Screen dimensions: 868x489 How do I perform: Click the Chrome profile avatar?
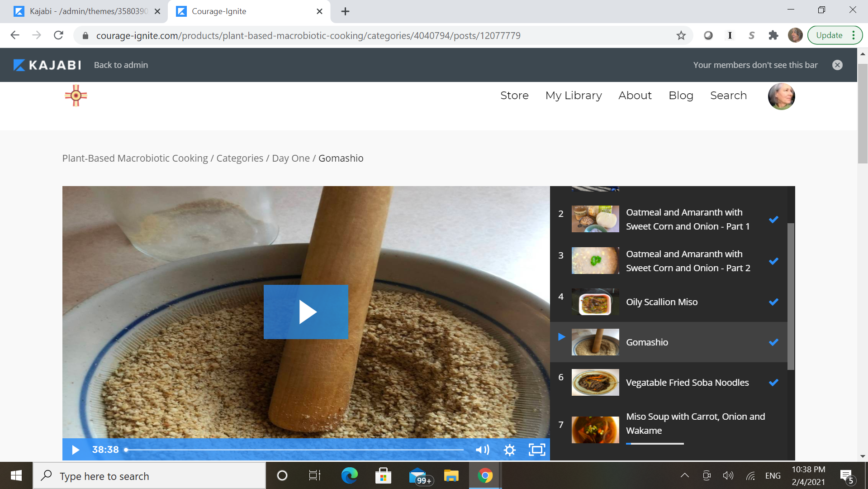(x=795, y=35)
